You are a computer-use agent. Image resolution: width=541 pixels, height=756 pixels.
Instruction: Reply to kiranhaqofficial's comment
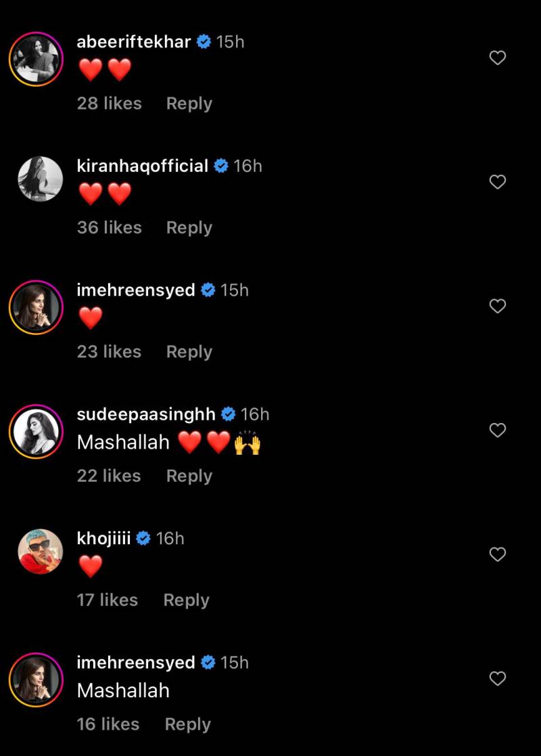click(189, 227)
